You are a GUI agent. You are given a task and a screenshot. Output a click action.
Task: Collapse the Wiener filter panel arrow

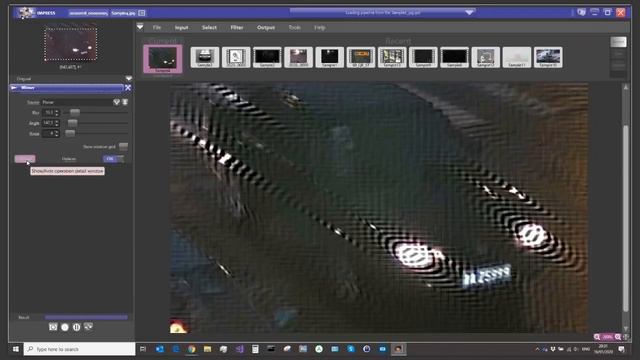(x=14, y=88)
